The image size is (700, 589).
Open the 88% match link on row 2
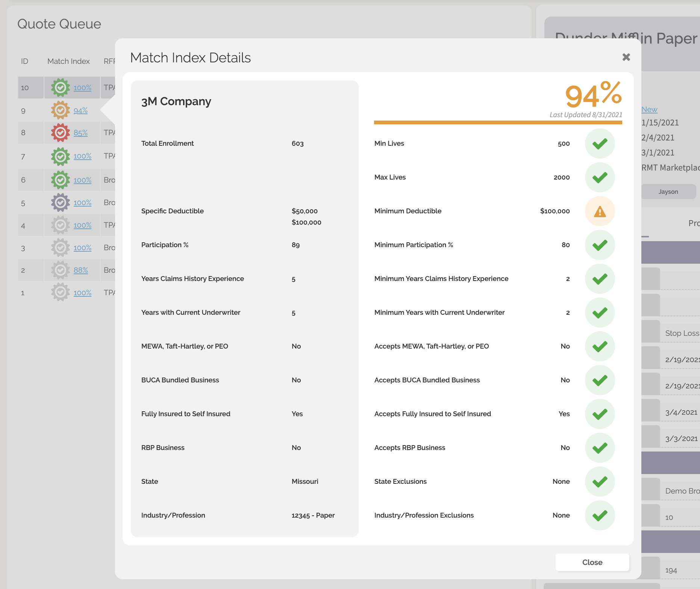click(80, 270)
